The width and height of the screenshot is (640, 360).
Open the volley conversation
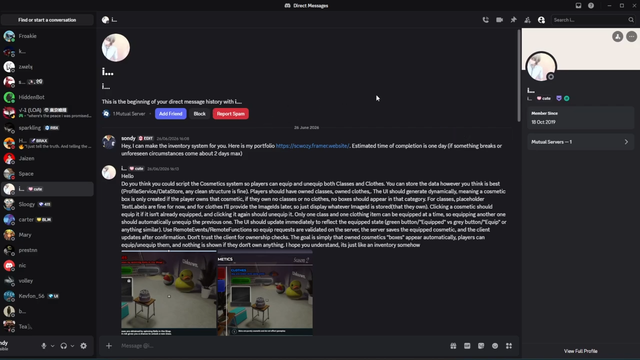[x=47, y=281]
